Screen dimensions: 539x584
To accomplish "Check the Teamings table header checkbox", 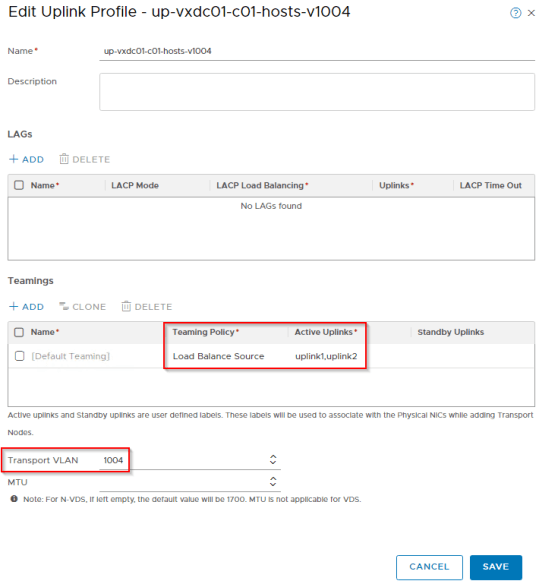I will click(19, 332).
